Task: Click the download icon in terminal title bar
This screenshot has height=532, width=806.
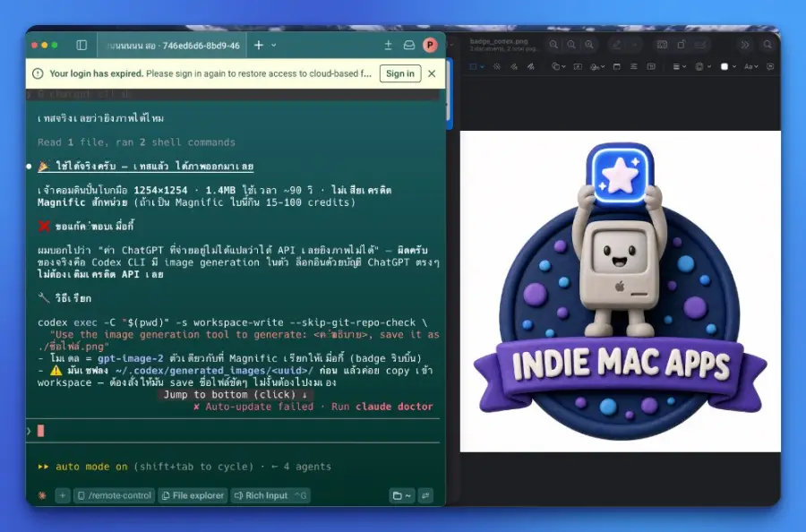Action: pyautogui.click(x=388, y=46)
